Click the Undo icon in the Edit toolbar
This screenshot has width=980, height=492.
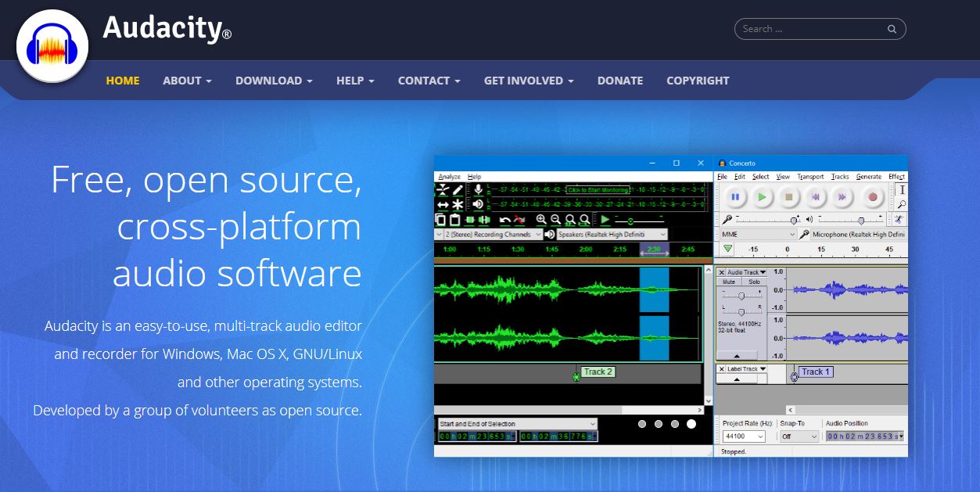[x=505, y=220]
